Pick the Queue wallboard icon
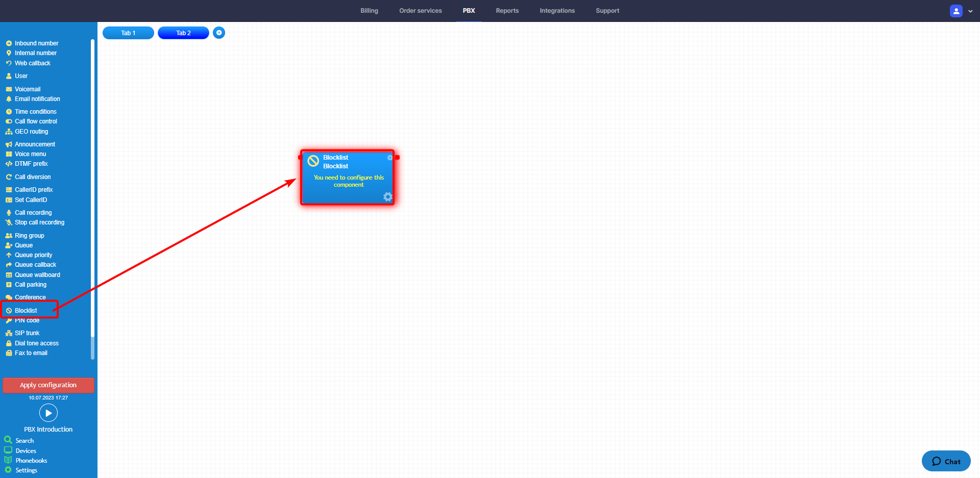 [9, 275]
